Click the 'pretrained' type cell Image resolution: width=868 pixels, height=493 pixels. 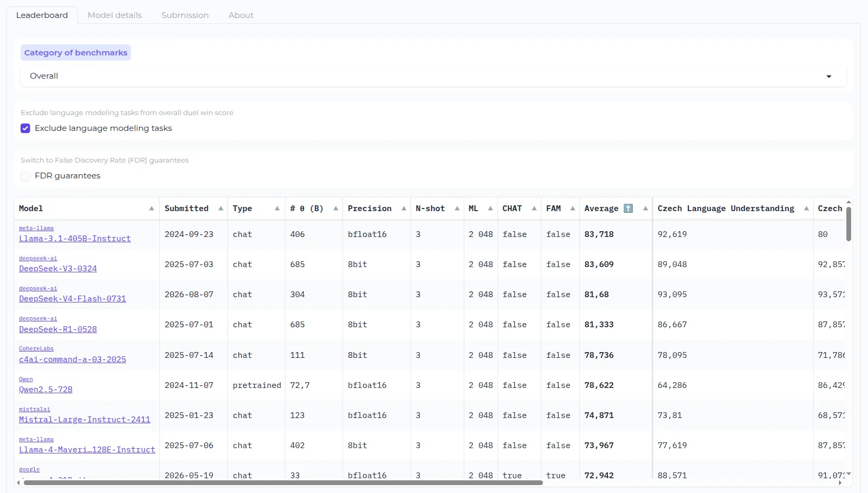[257, 385]
